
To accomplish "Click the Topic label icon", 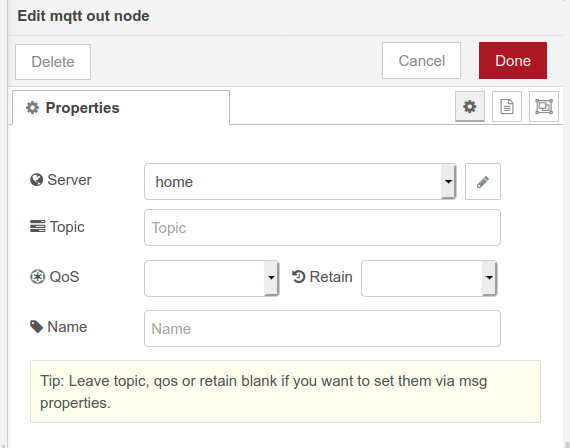I will click(x=37, y=226).
